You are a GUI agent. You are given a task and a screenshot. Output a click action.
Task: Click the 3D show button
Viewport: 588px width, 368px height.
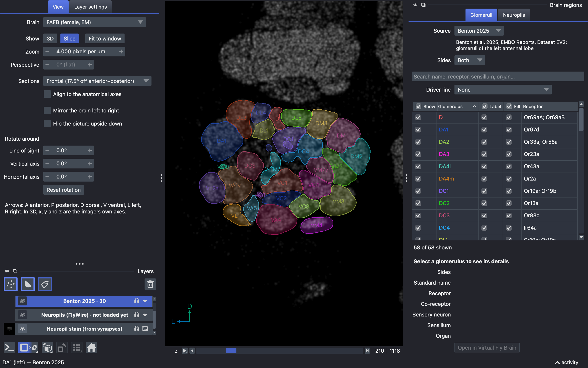(x=50, y=38)
